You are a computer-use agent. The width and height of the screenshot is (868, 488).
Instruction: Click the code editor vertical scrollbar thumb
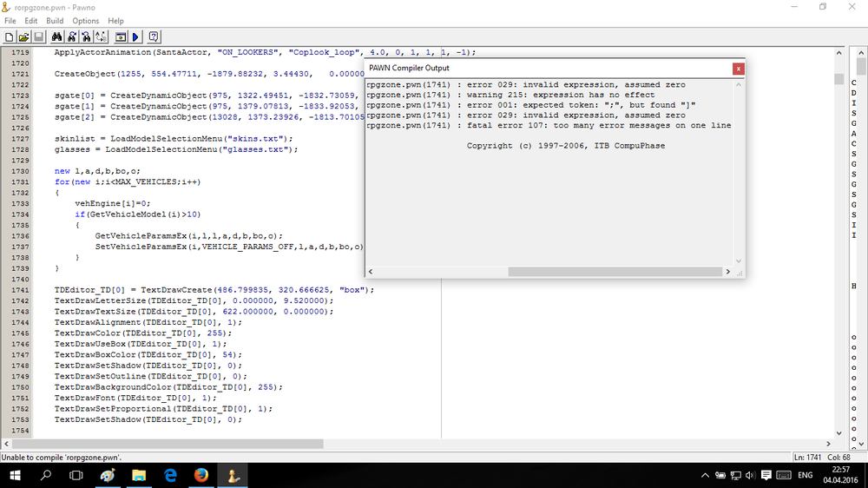pos(838,79)
